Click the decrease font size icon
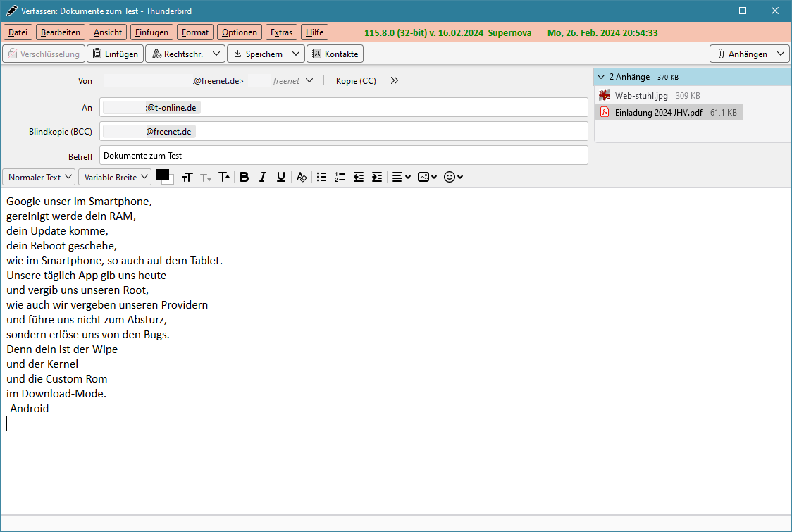This screenshot has width=792, height=532. click(206, 177)
